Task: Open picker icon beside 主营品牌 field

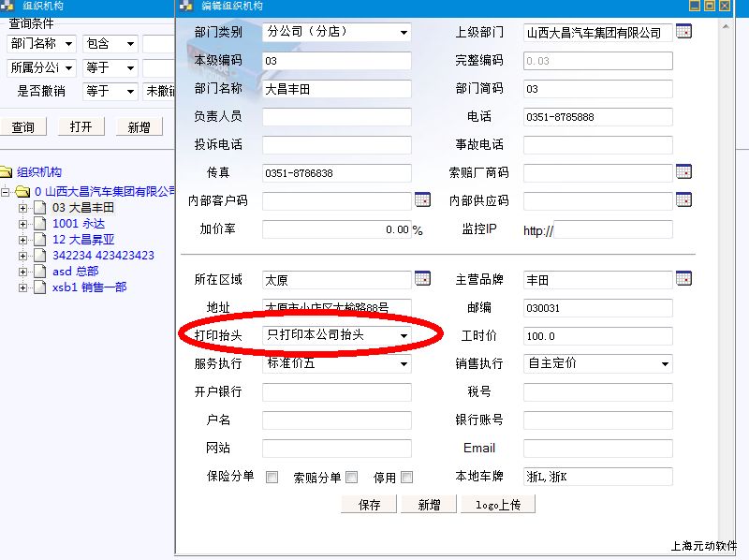Action: [x=683, y=279]
